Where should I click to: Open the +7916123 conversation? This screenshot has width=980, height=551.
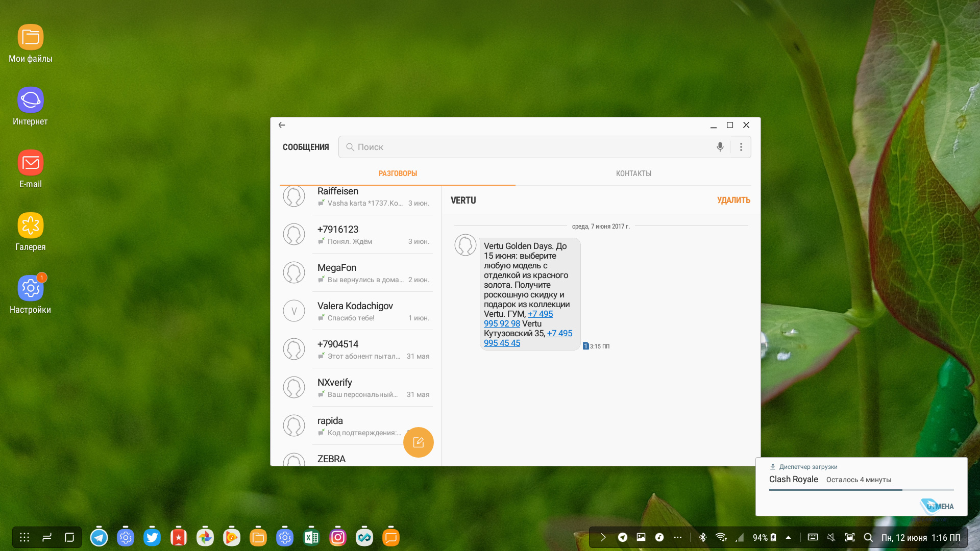(x=357, y=235)
